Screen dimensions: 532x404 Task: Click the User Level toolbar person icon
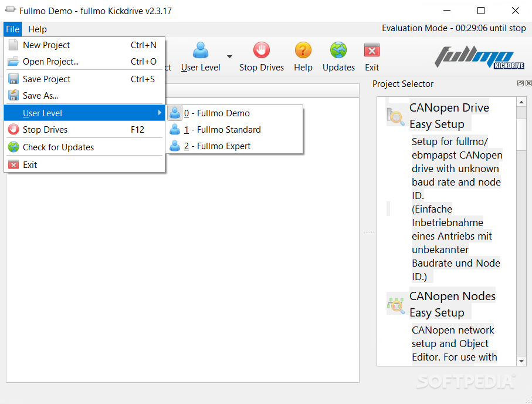[201, 51]
